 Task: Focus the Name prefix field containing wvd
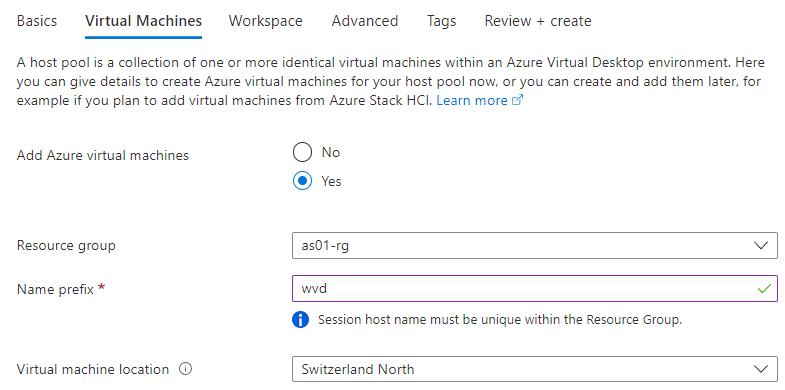pos(535,289)
